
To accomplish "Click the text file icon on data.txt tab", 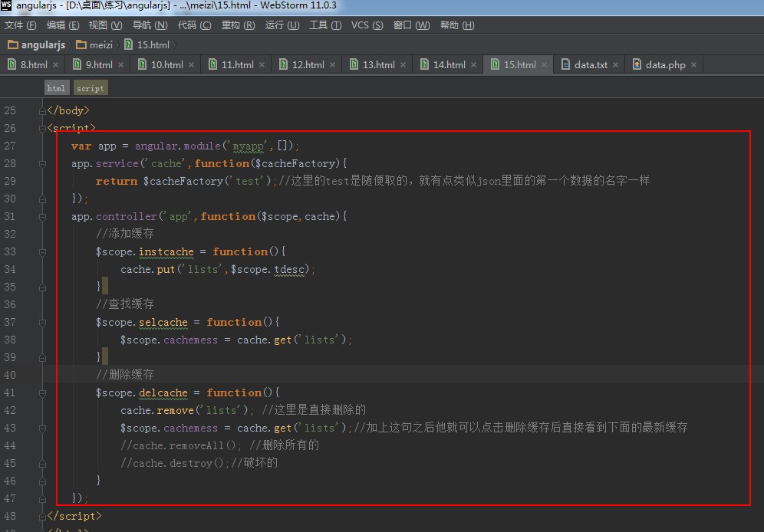I will click(565, 64).
